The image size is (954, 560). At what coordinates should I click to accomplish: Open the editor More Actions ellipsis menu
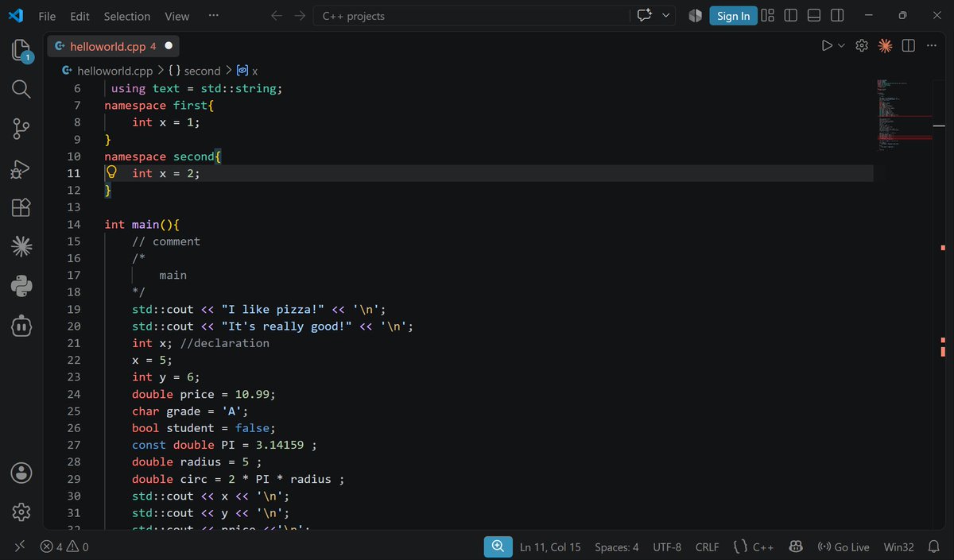932,46
